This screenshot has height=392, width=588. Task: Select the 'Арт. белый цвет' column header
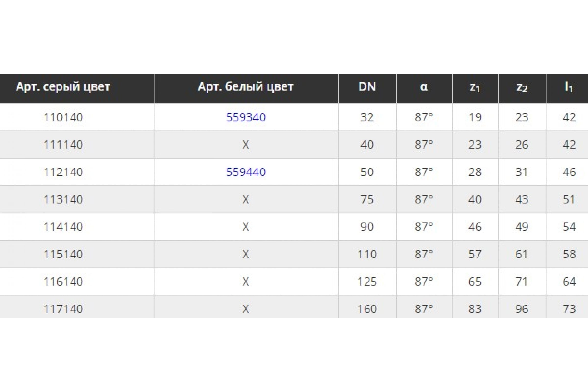(246, 87)
